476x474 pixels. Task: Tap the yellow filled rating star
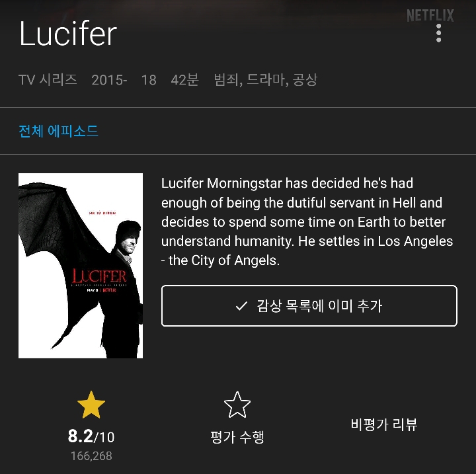(91, 405)
